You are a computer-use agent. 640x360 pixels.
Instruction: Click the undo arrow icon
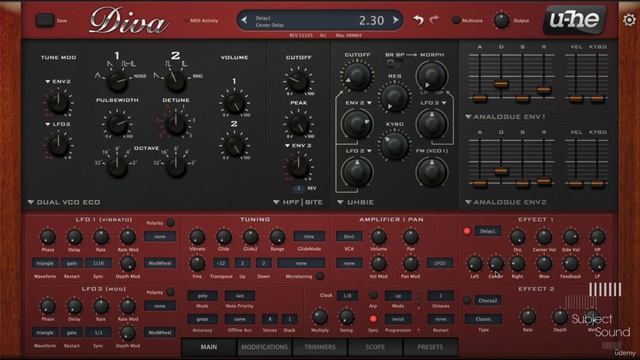point(418,20)
